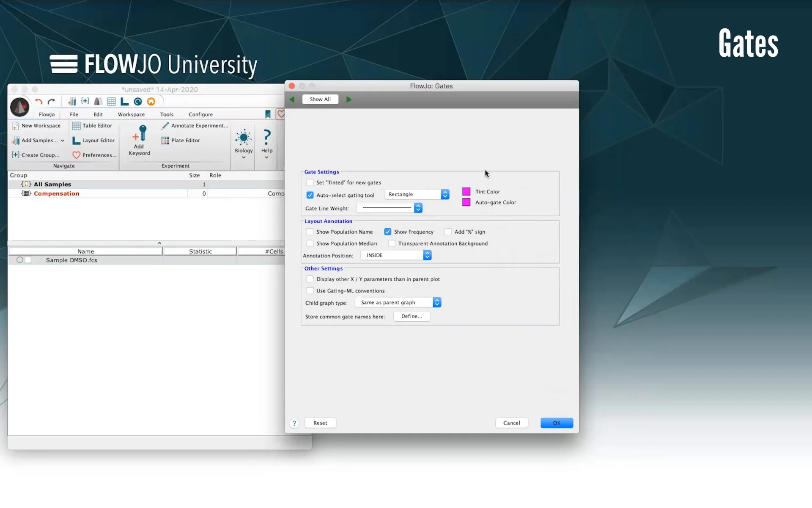Click the Biology sun icon

(x=244, y=138)
